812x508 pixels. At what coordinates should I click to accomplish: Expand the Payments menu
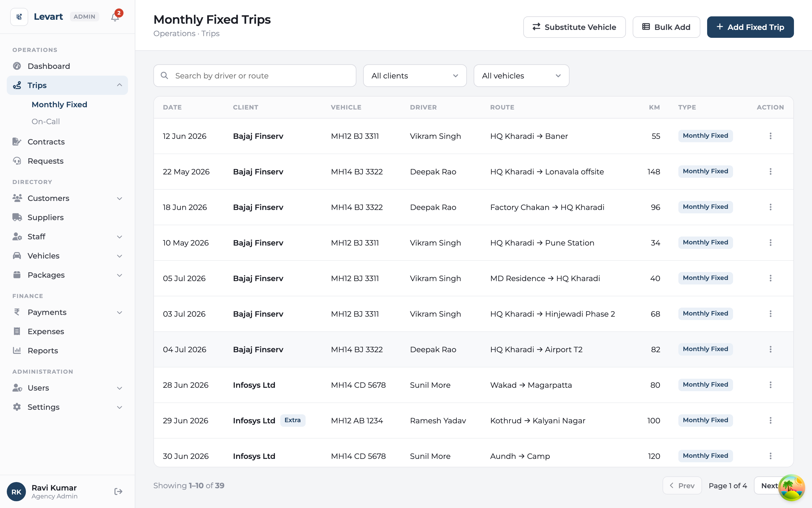67,312
